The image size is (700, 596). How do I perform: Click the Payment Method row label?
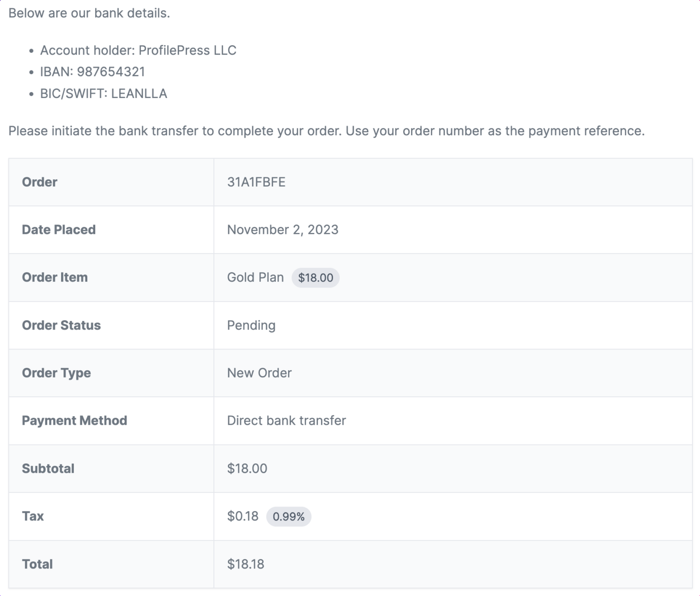75,421
